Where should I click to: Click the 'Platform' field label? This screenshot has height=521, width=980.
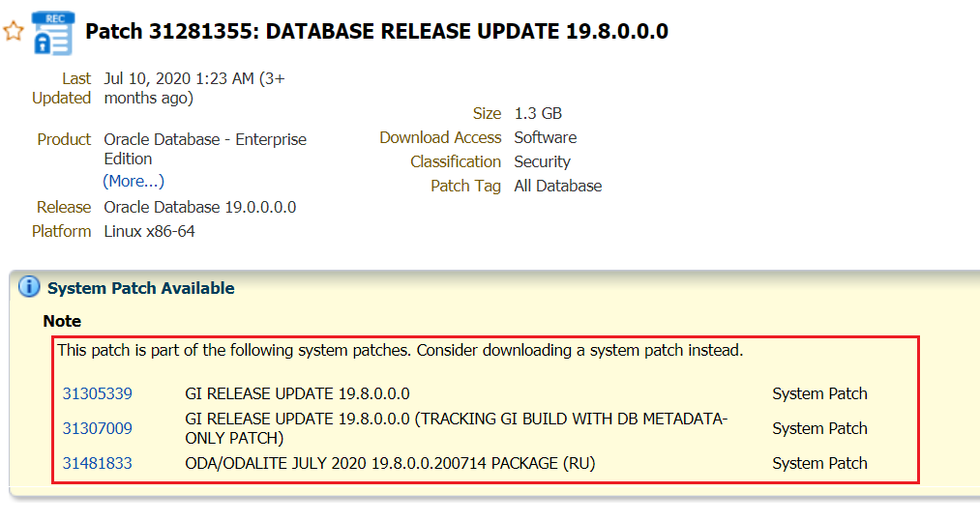tap(61, 231)
